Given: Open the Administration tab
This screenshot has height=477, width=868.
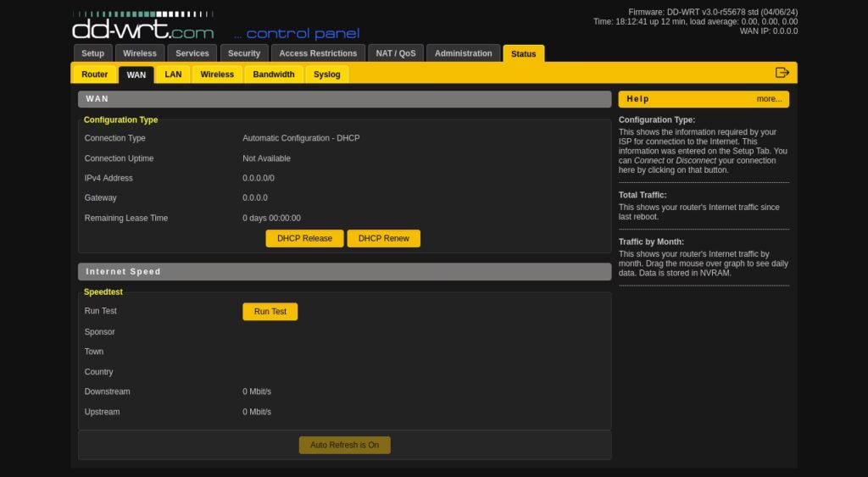Looking at the screenshot, I should pos(463,53).
